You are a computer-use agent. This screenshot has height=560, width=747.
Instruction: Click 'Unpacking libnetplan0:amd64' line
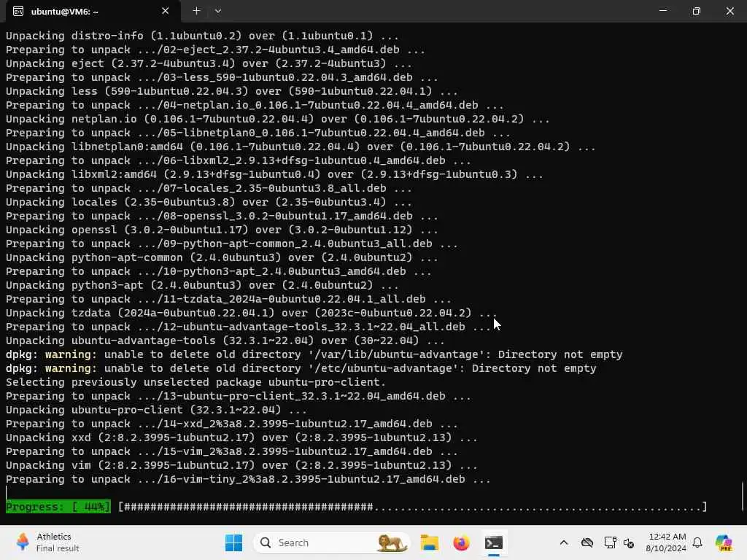[301, 147]
